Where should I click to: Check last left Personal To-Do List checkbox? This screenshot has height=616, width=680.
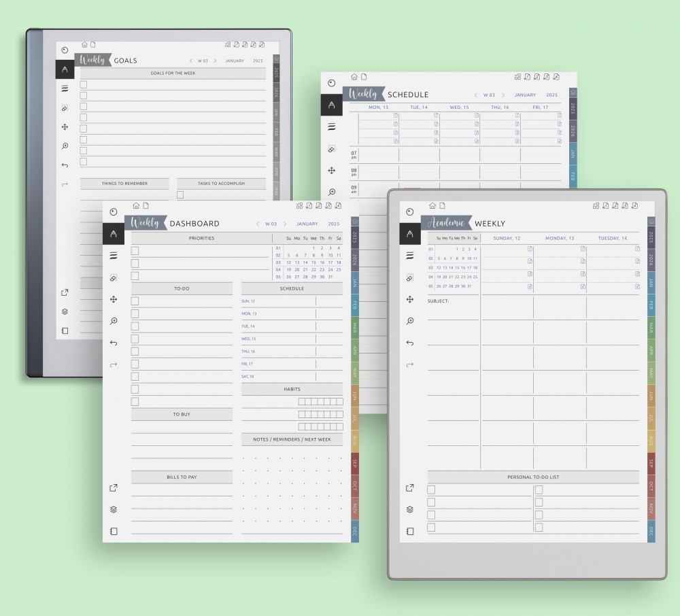click(x=431, y=527)
